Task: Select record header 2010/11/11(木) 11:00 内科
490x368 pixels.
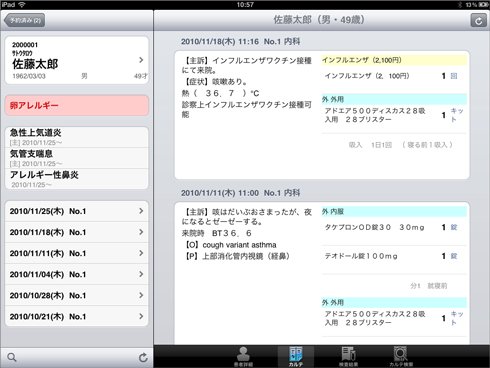Action: pos(240,193)
